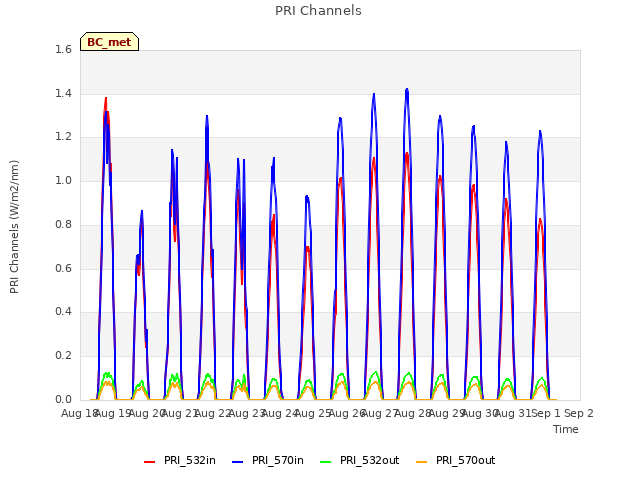
Task: Click the 0.2 y-axis tick label
Action: tap(63, 356)
